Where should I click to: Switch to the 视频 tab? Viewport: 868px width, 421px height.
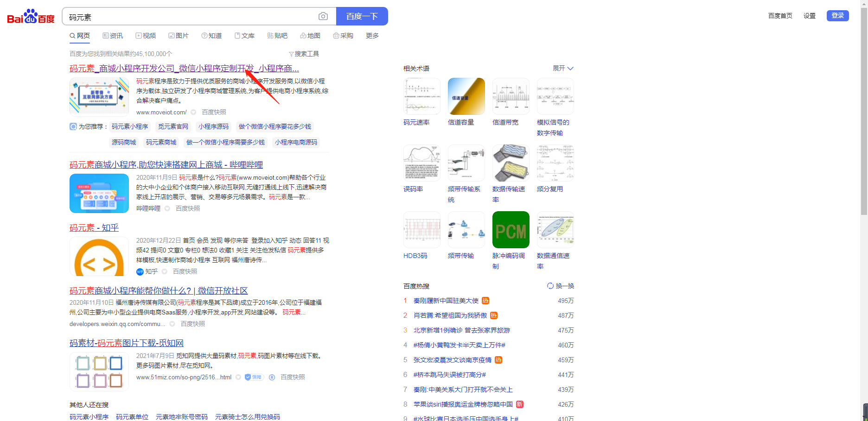click(146, 36)
